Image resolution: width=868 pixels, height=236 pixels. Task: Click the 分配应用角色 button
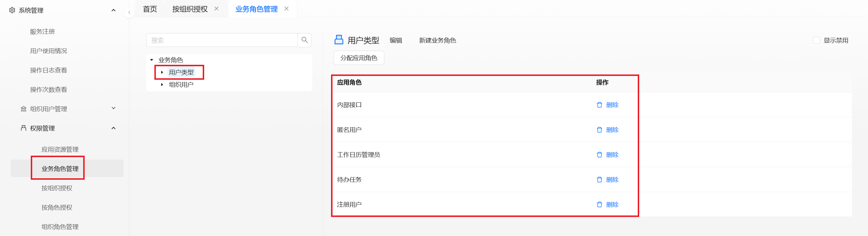pyautogui.click(x=359, y=58)
